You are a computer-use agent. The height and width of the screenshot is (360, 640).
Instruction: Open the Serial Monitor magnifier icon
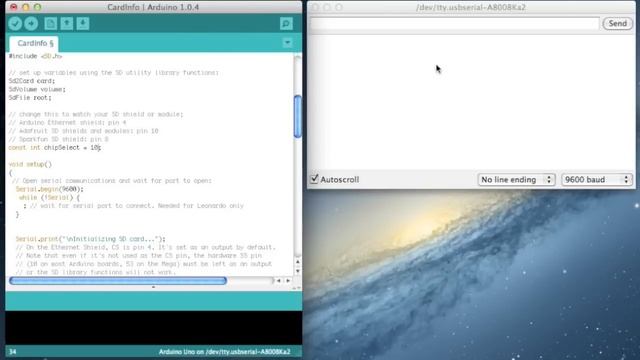pyautogui.click(x=286, y=24)
